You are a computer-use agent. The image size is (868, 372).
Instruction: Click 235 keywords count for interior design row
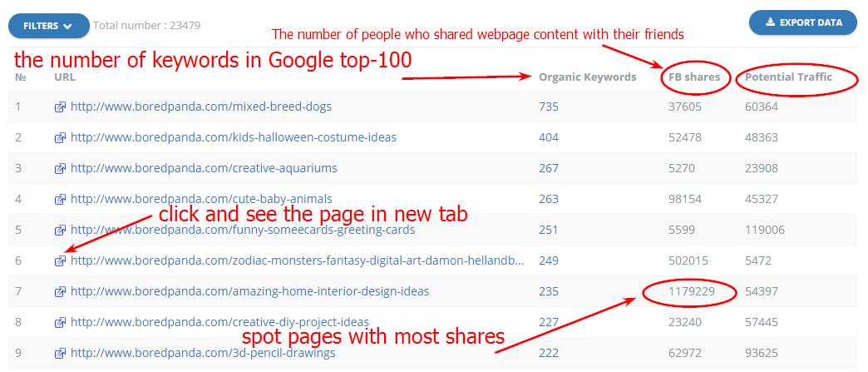point(549,291)
